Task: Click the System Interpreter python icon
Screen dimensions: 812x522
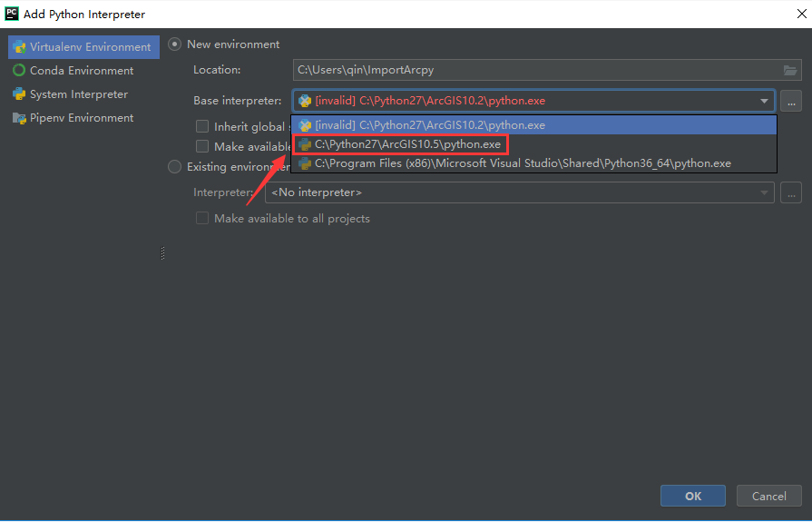Action: click(x=19, y=94)
